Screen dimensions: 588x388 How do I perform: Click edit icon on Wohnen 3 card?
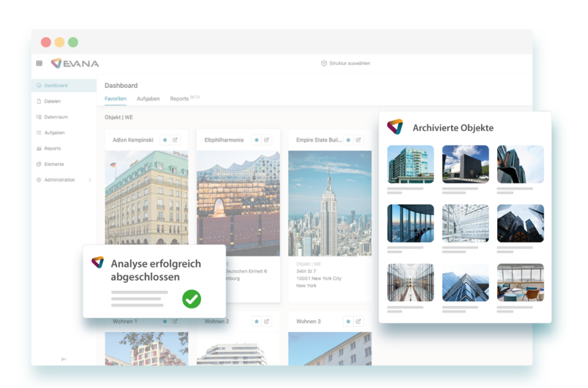tap(358, 321)
